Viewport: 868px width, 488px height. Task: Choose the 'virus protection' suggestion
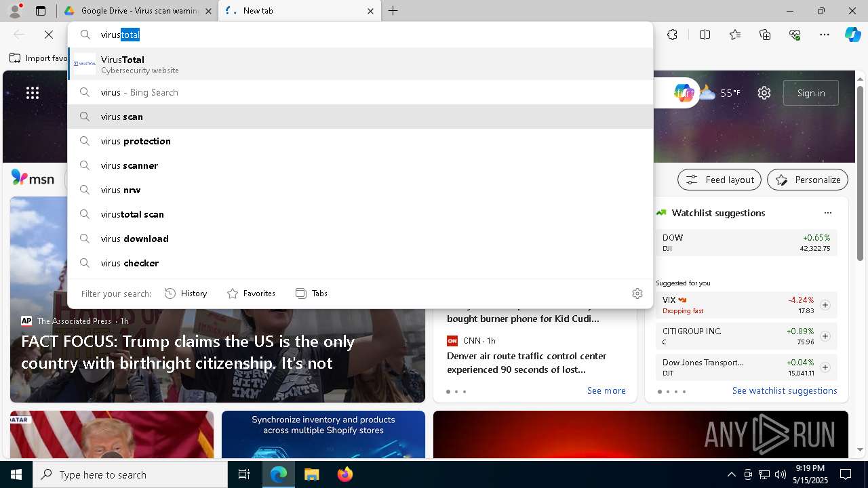360,141
